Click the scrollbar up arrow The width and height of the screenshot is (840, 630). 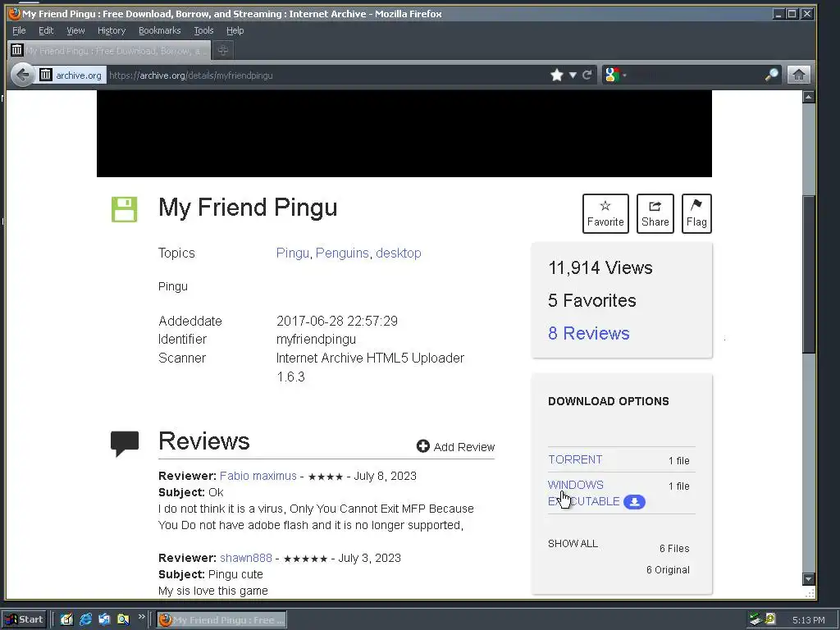tap(808, 97)
